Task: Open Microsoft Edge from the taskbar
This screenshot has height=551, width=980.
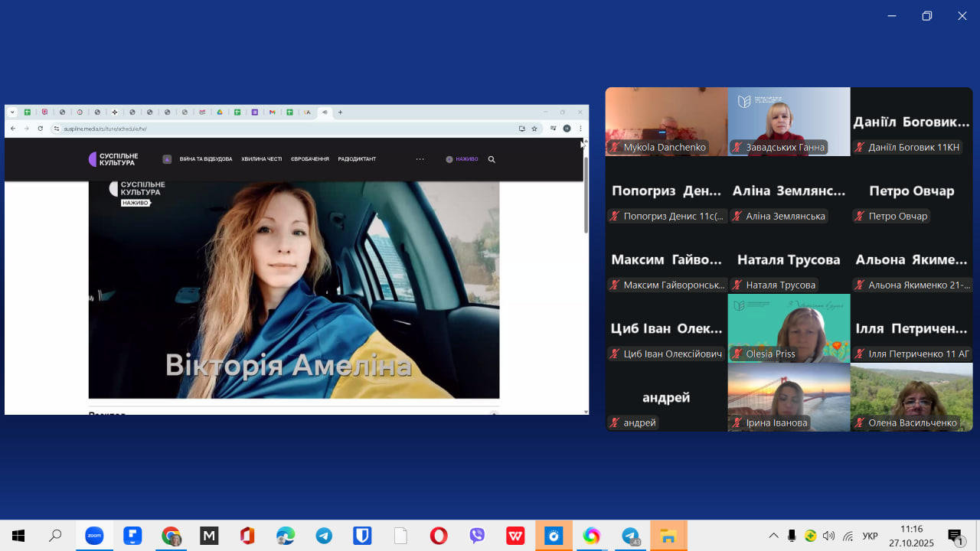Action: (x=286, y=536)
